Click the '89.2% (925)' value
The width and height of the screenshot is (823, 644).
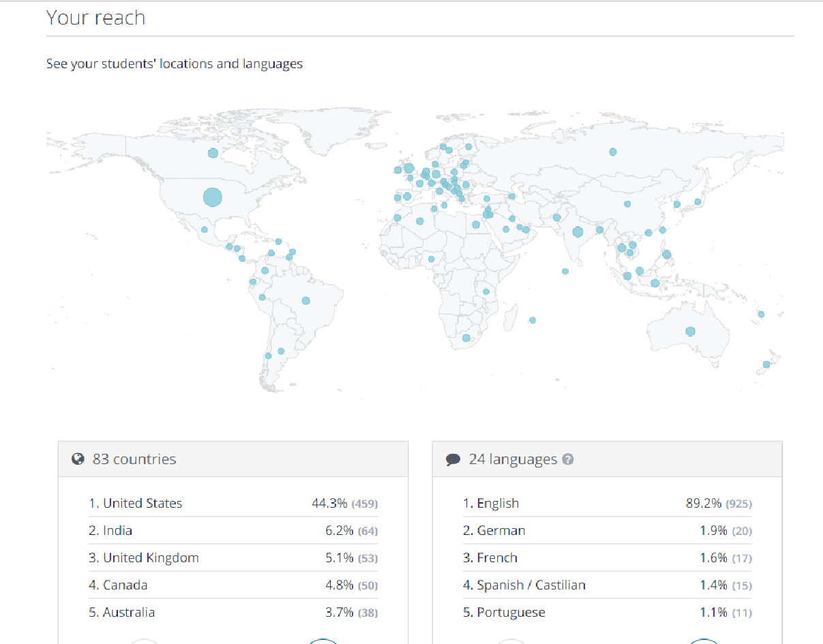click(719, 504)
